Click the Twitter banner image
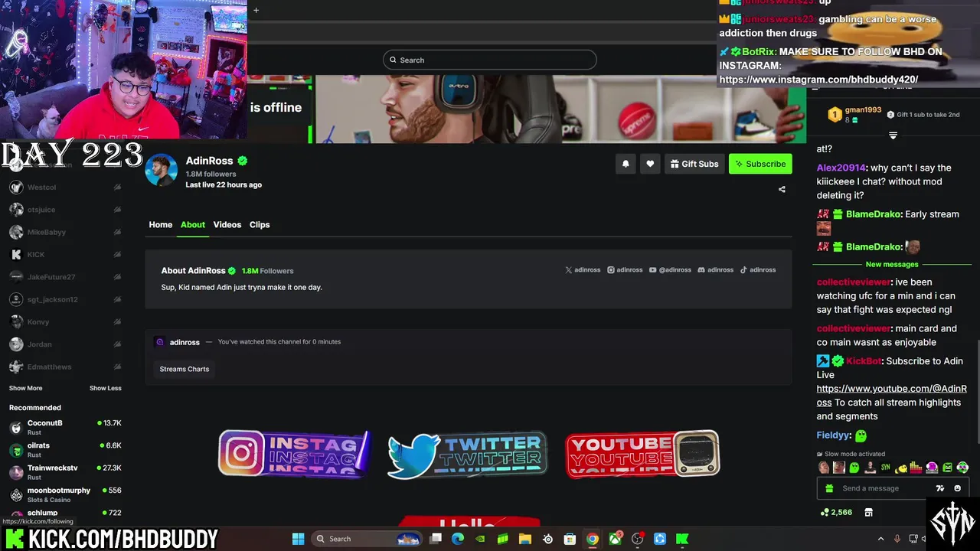Screen dimensions: 980x551 click(468, 455)
